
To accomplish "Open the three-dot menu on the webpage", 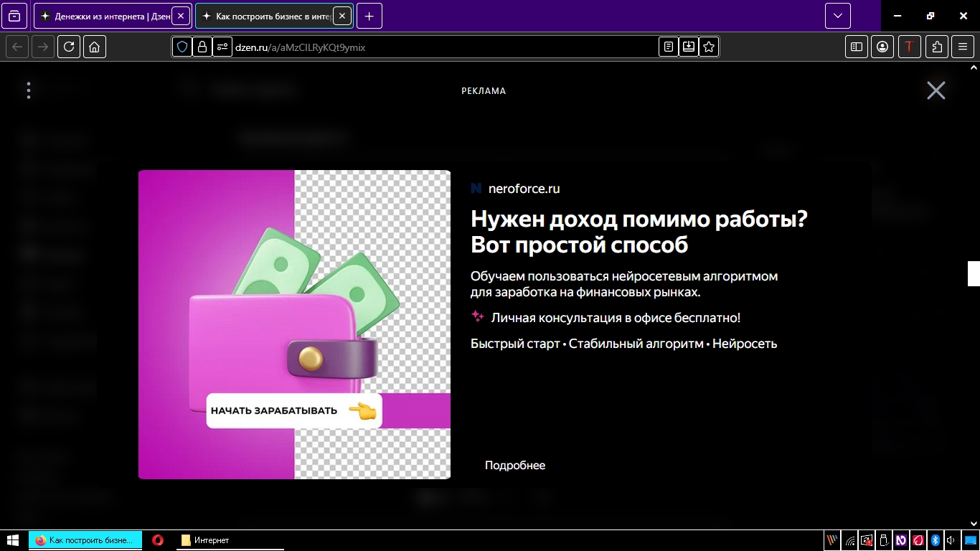I will [x=28, y=90].
